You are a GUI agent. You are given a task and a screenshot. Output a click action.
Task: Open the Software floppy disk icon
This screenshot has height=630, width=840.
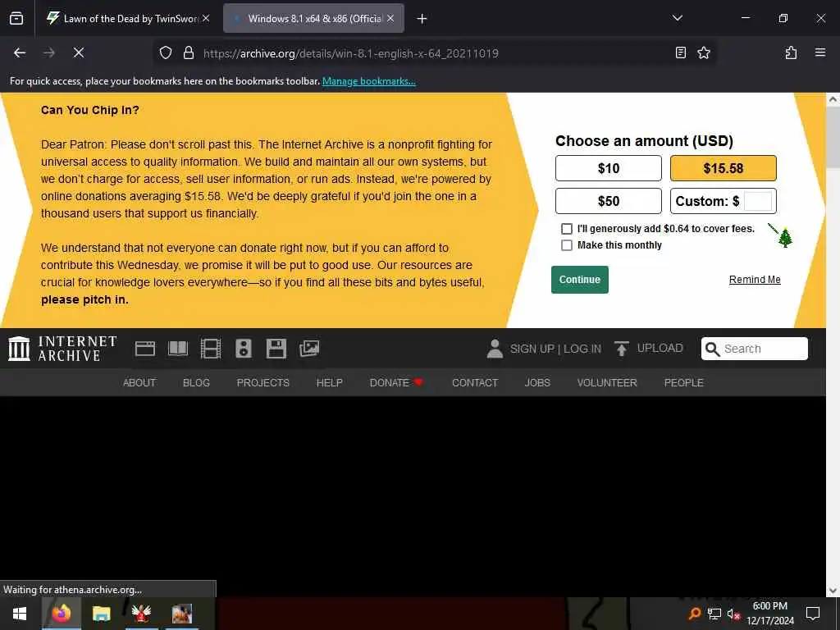point(276,349)
